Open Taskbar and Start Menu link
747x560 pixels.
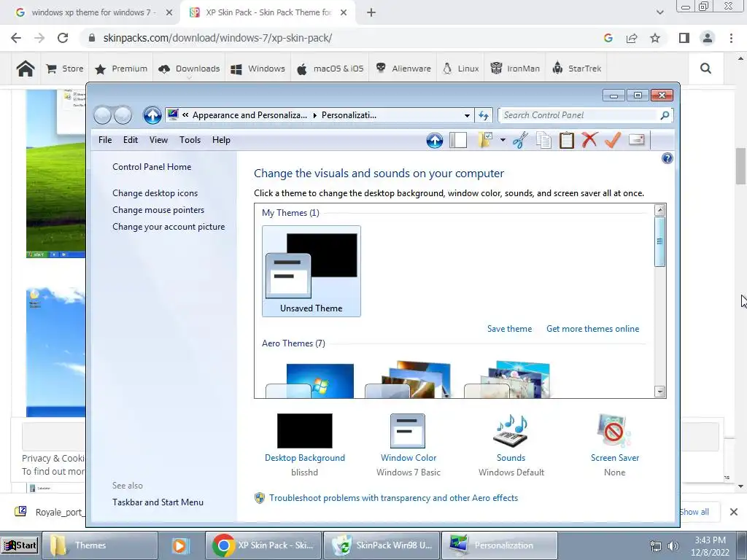pos(158,502)
